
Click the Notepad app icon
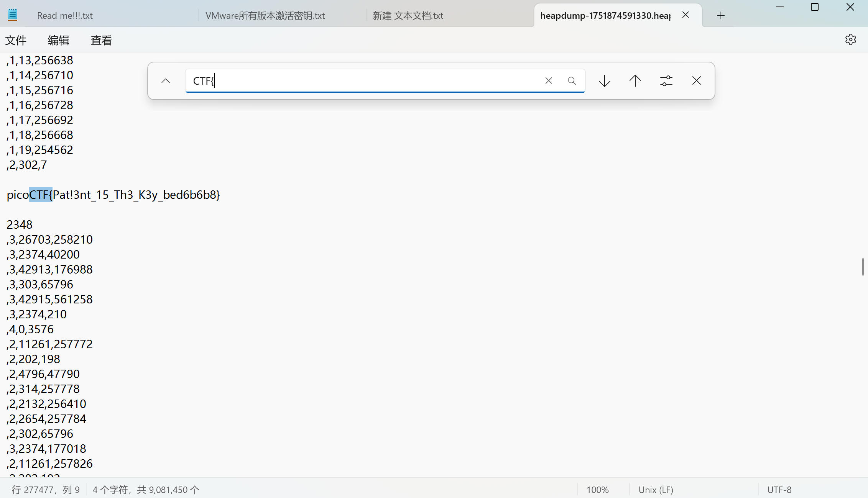coord(13,15)
